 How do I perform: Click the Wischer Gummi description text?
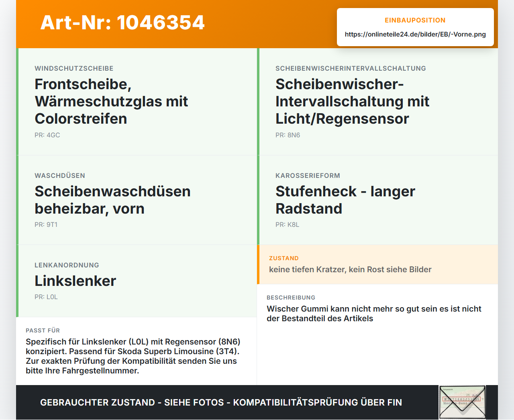tap(374, 314)
